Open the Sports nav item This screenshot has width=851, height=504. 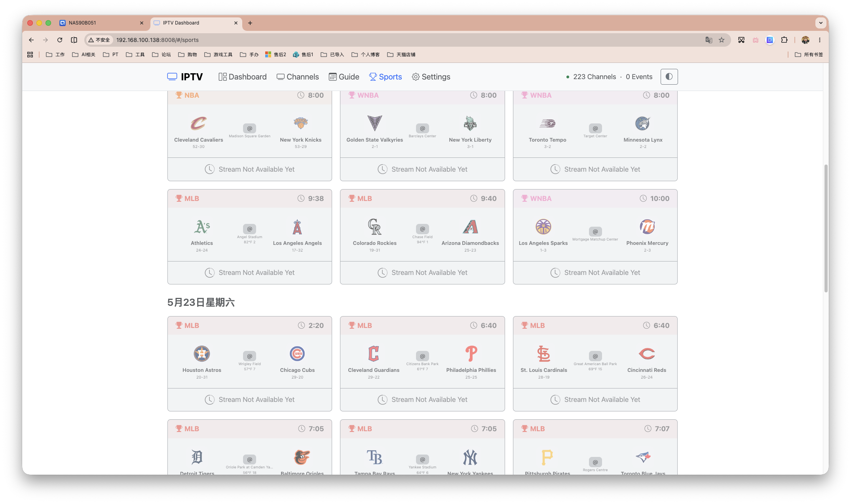click(386, 77)
